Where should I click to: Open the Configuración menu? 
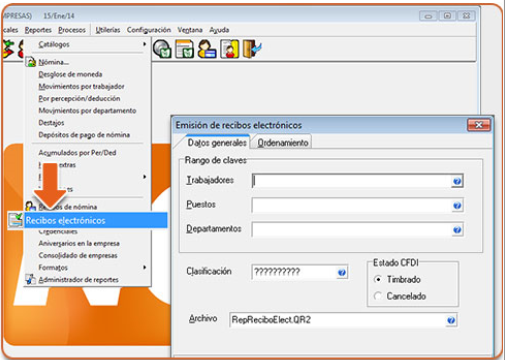149,30
